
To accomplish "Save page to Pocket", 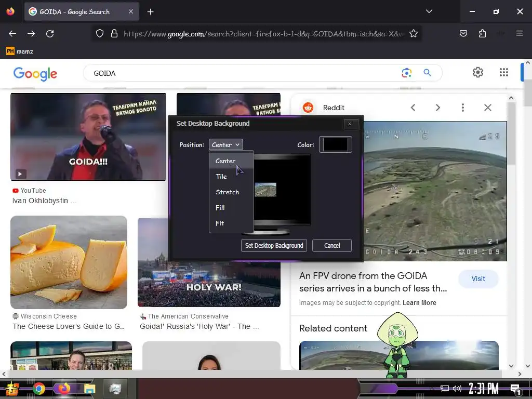I will [463, 34].
